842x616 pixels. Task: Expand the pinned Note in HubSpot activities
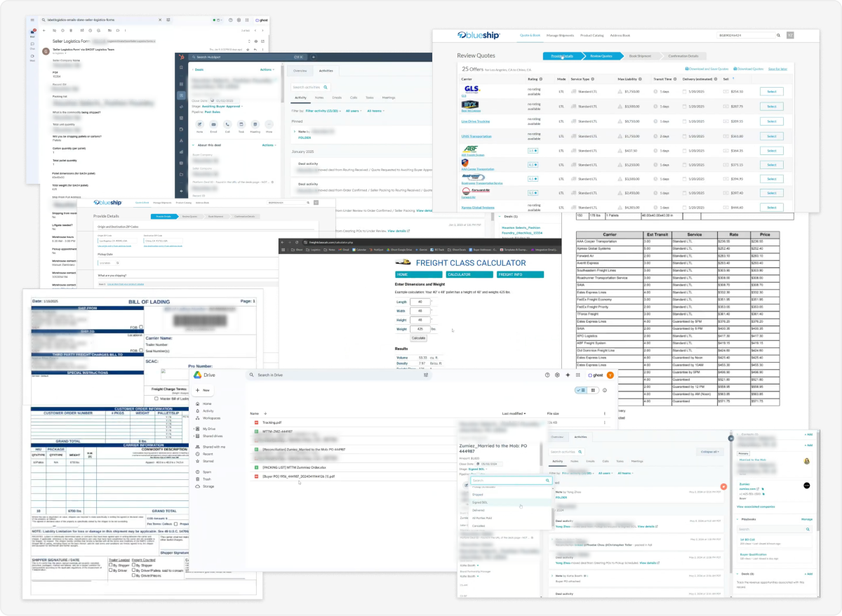(x=295, y=131)
